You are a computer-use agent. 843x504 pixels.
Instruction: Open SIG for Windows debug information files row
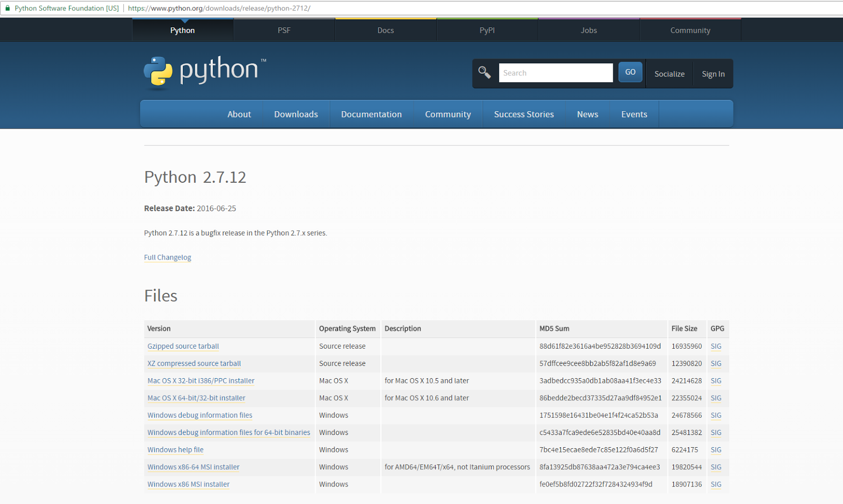coord(716,415)
